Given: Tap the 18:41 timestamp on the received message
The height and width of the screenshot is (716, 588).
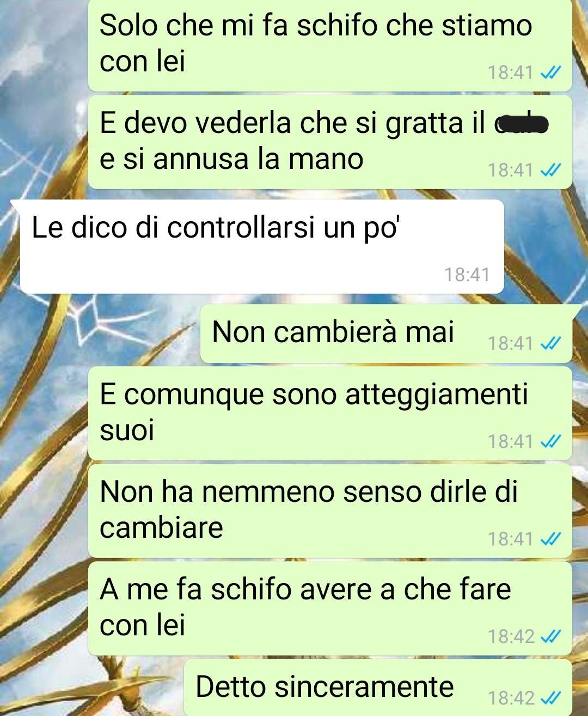Looking at the screenshot, I should pos(467,275).
